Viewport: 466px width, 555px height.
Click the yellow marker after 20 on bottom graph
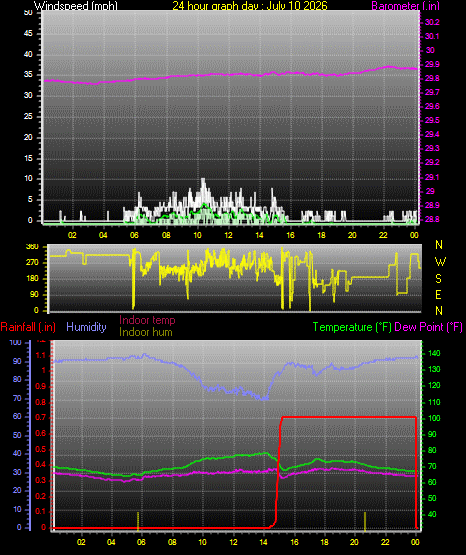[x=365, y=521]
